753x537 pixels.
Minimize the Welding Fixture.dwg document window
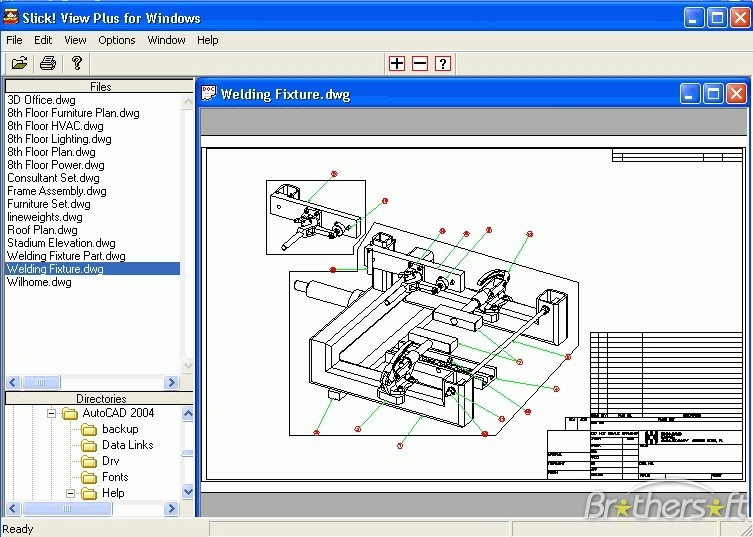click(x=690, y=94)
